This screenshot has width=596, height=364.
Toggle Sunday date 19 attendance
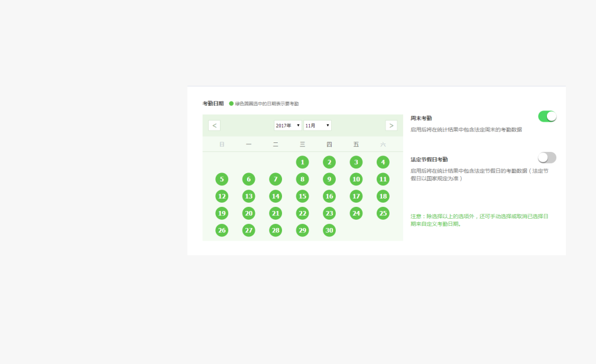(222, 213)
